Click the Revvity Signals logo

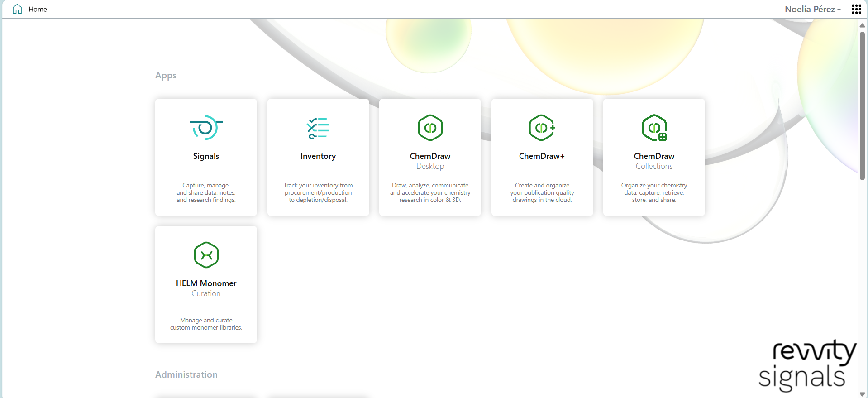(807, 365)
